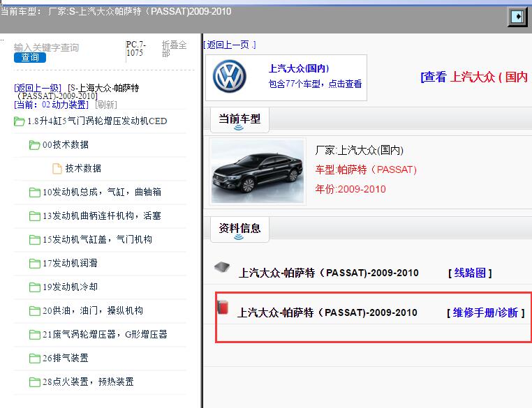The image size is (532, 408).
Task: Expand 17发动机润滑 folder
Action: 70,264
